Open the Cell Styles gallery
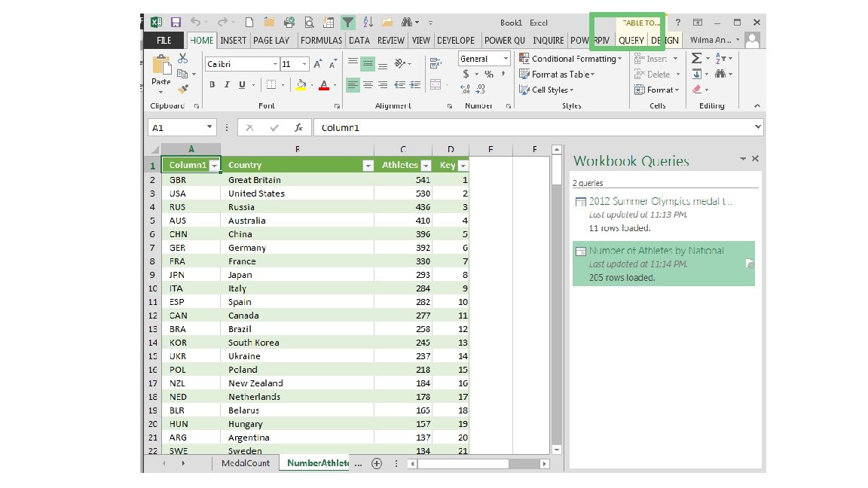This screenshot has width=868, height=488. [546, 89]
